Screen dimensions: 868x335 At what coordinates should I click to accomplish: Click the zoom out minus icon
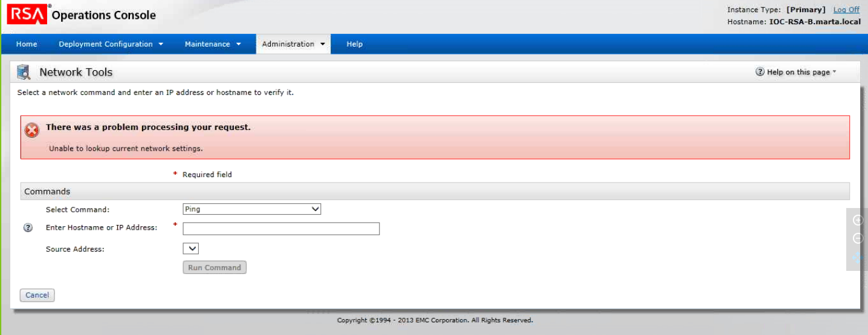click(857, 239)
